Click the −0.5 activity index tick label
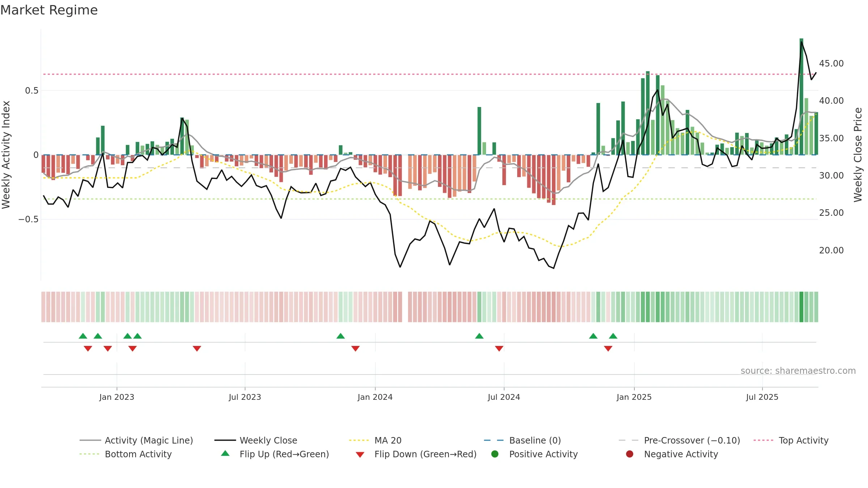The height and width of the screenshot is (488, 868). pyautogui.click(x=28, y=219)
